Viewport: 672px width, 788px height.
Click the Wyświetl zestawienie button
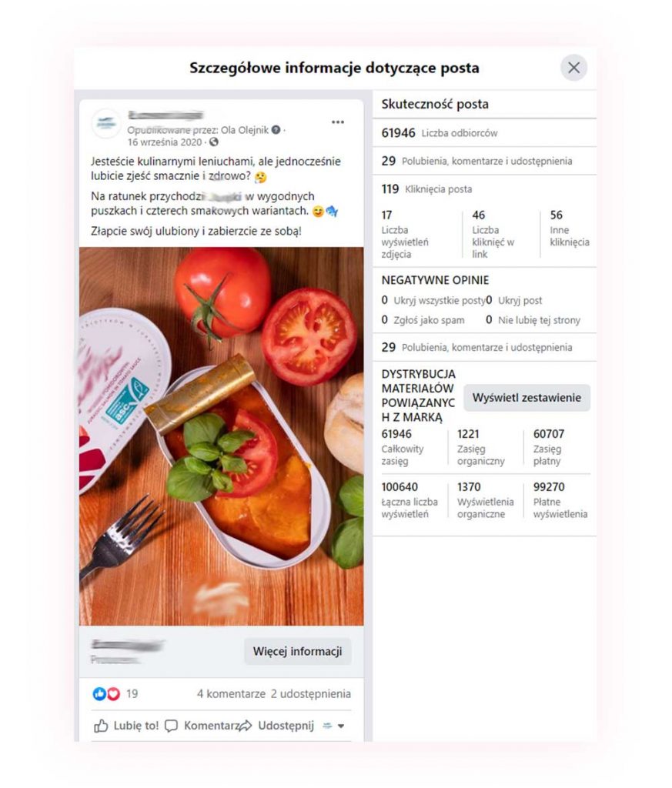click(x=527, y=398)
